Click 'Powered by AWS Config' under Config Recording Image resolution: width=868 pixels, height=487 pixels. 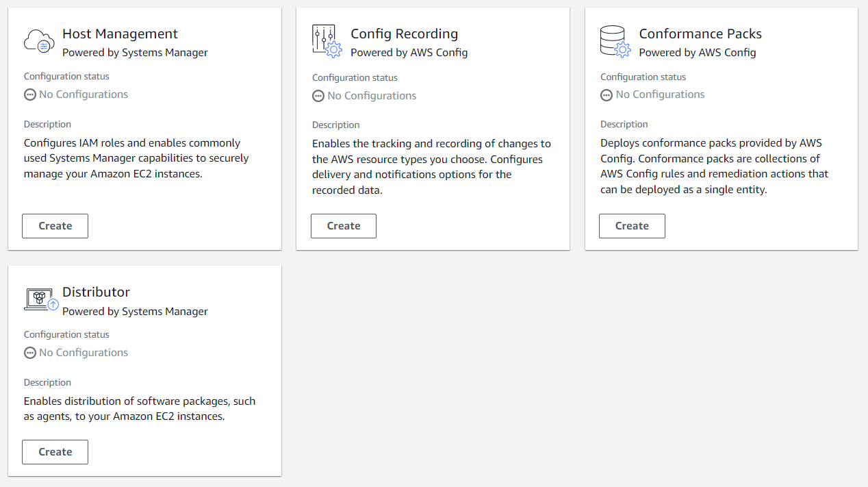pos(409,53)
